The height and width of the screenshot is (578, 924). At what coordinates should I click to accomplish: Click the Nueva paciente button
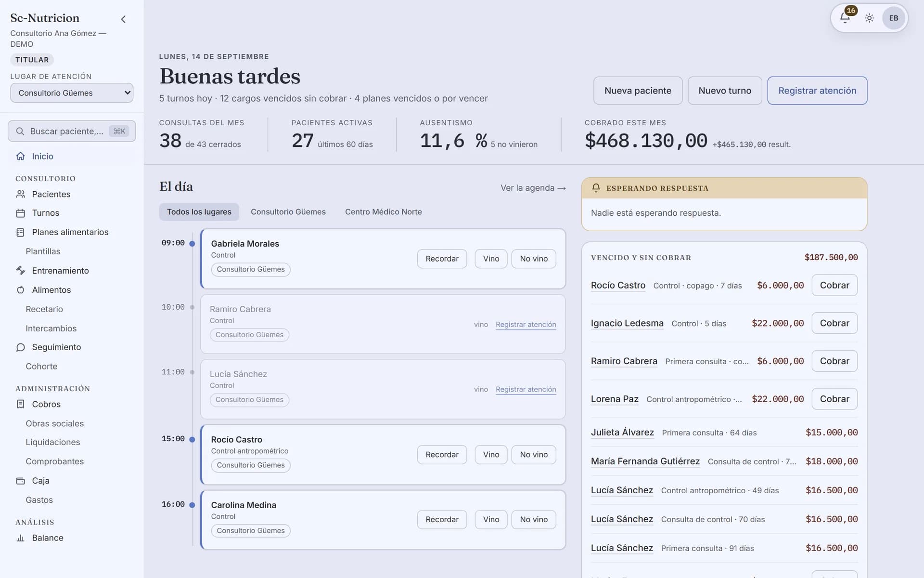(x=638, y=91)
